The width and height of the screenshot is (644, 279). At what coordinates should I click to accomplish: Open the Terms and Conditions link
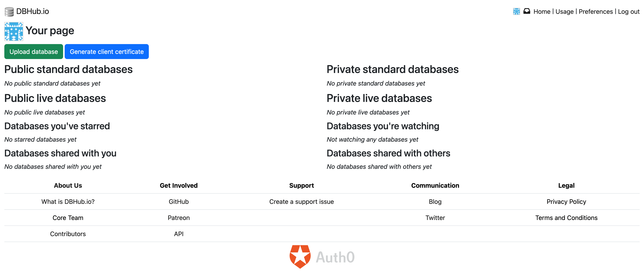click(x=566, y=218)
